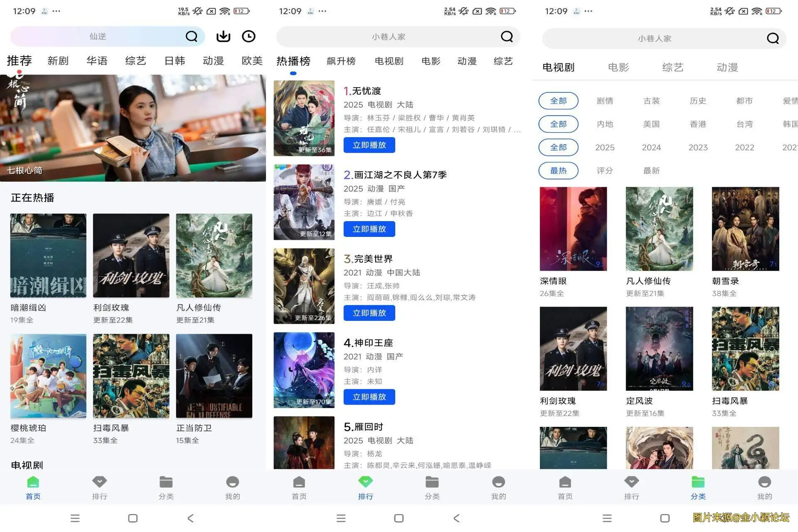Switch to 飙升榜 ranking tab

341,61
